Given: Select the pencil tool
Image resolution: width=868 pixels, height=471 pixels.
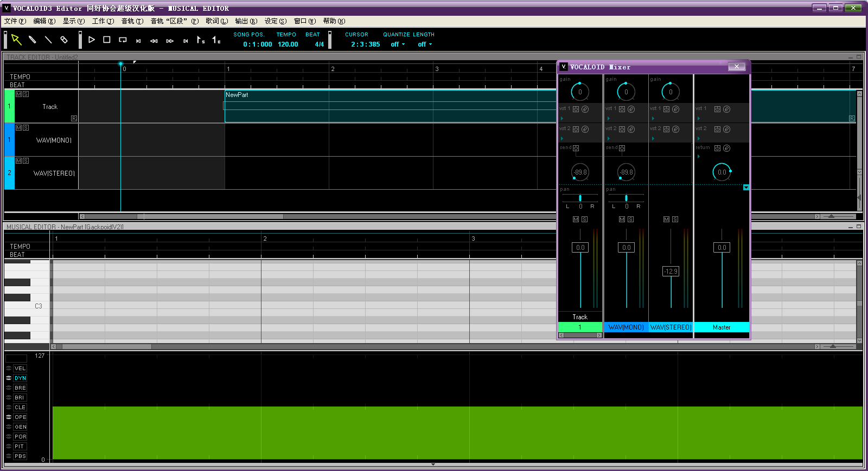Looking at the screenshot, I should click(x=33, y=40).
